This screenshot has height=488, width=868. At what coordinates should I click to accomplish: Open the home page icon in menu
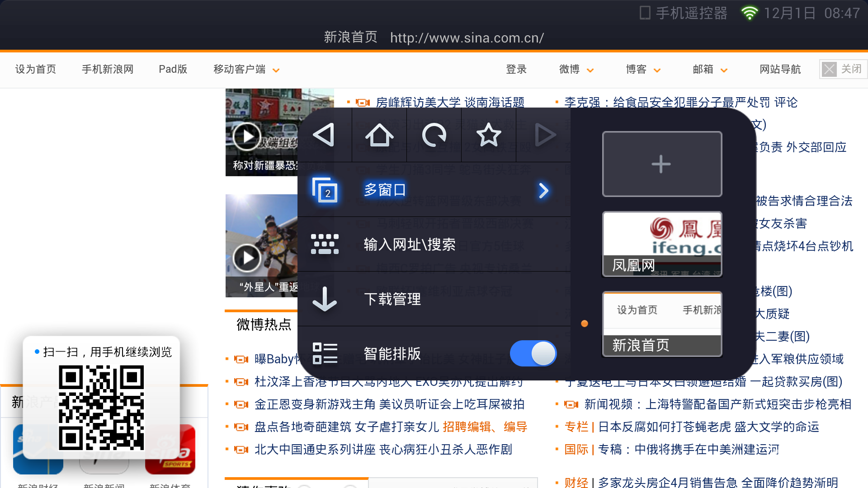(x=379, y=135)
